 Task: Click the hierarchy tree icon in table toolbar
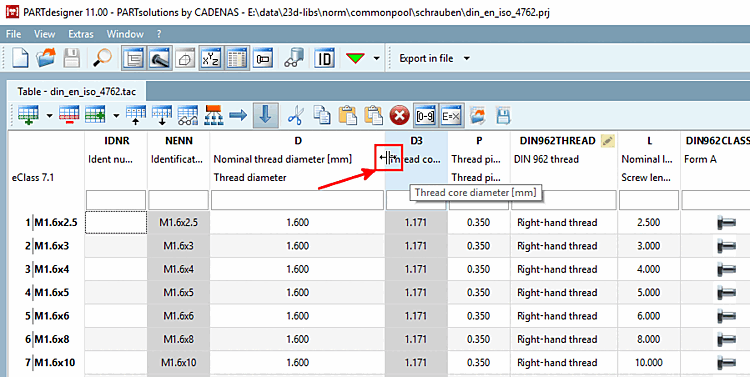pos(214,115)
